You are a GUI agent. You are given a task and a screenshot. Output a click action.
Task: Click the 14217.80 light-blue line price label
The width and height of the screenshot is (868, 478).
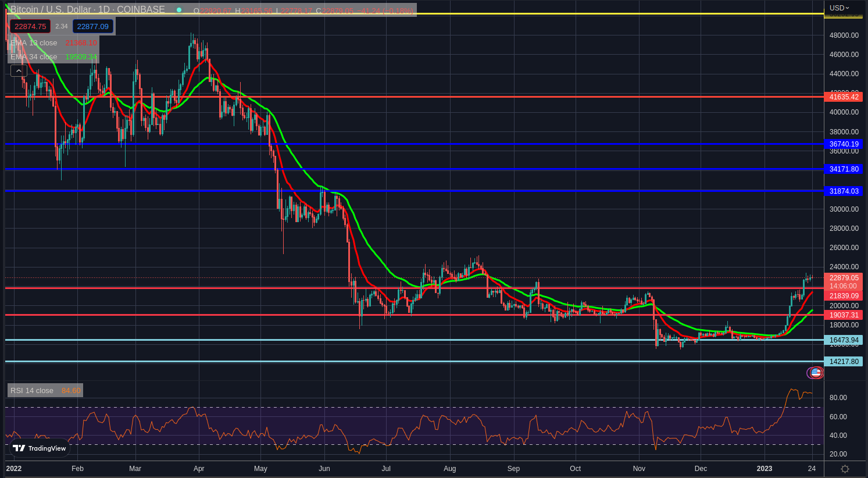(844, 362)
